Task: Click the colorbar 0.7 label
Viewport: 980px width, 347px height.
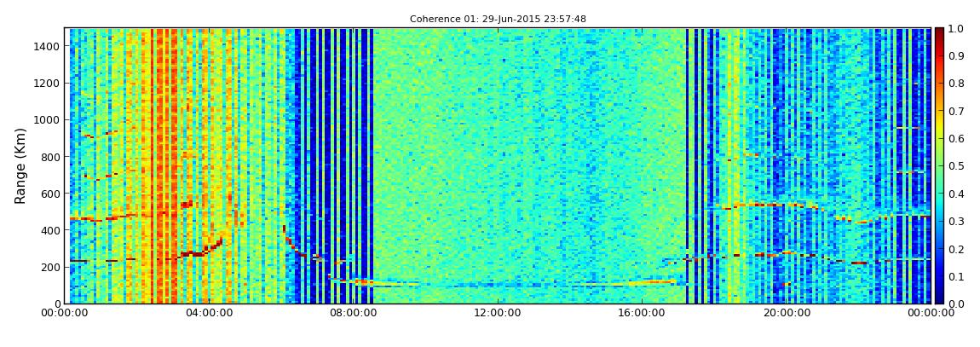Action: (955, 112)
